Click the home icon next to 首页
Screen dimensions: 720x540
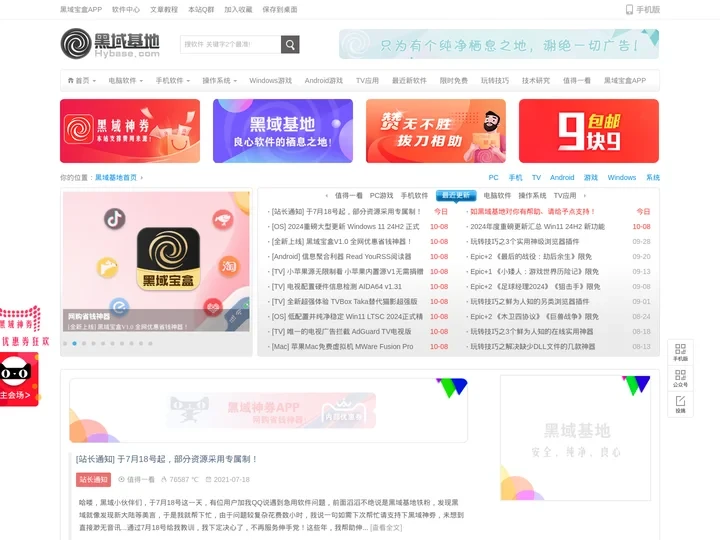71,80
